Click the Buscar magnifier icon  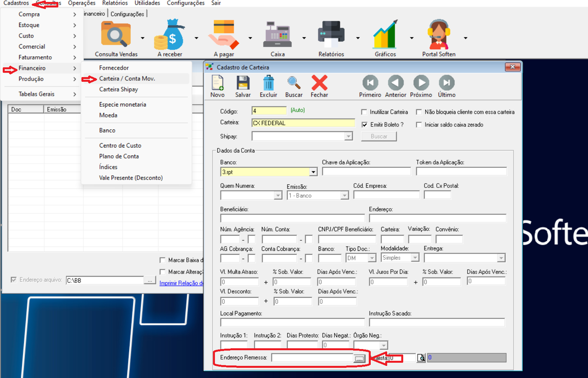(x=294, y=83)
